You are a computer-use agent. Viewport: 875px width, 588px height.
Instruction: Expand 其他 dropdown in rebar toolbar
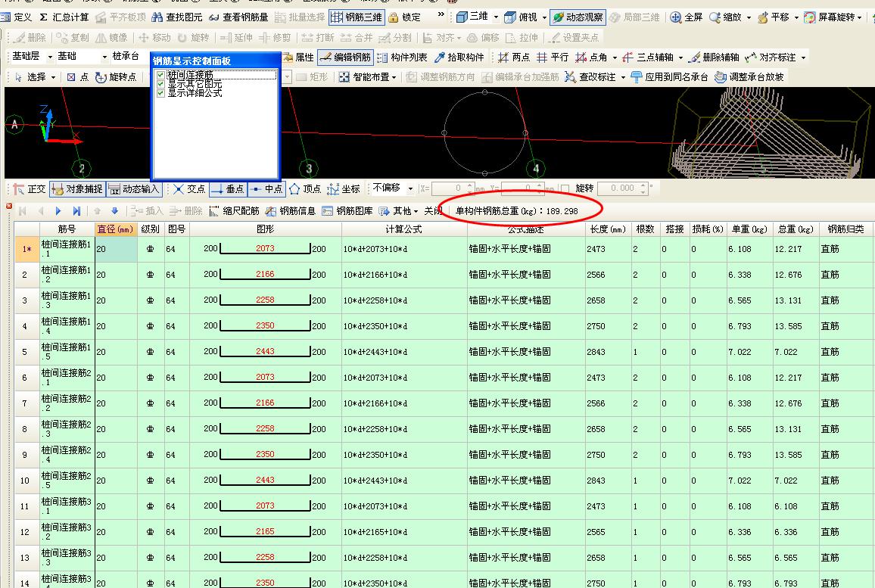416,211
